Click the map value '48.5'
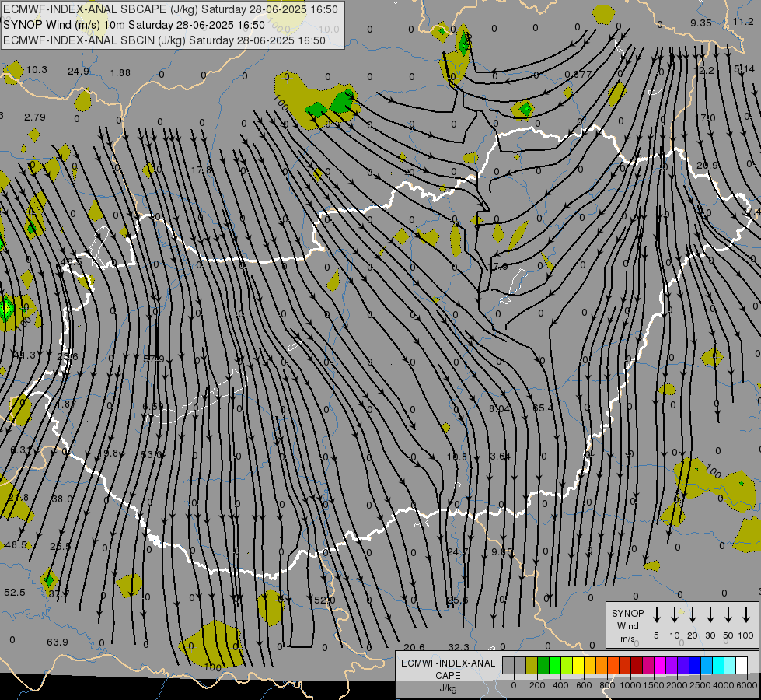This screenshot has height=700, width=761. point(16,545)
